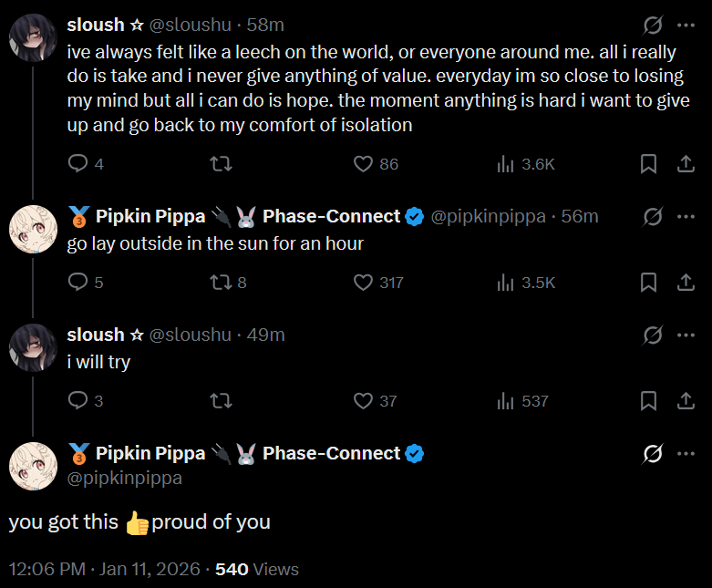Screen dimensions: 712x588
Task: Share sloushu's first tweet
Action: pos(685,164)
